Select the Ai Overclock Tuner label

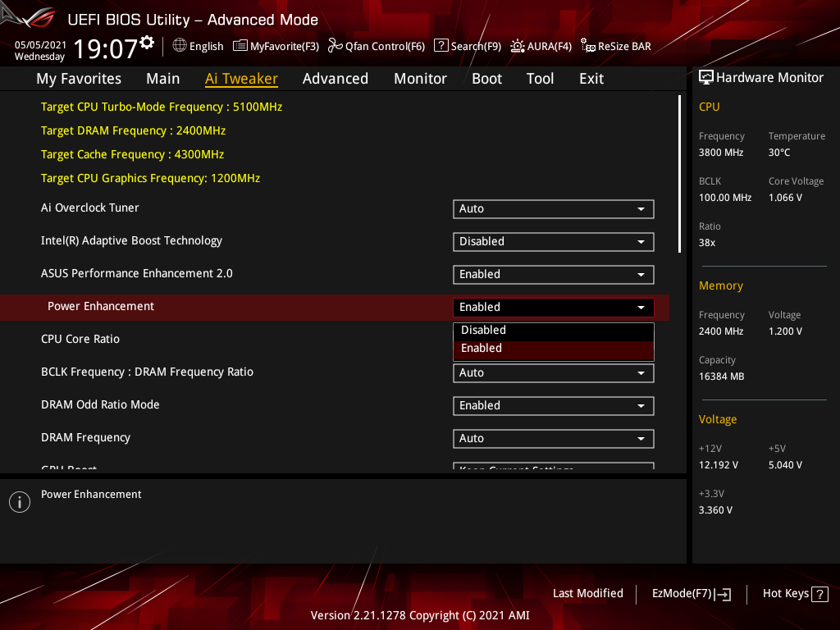[90, 208]
